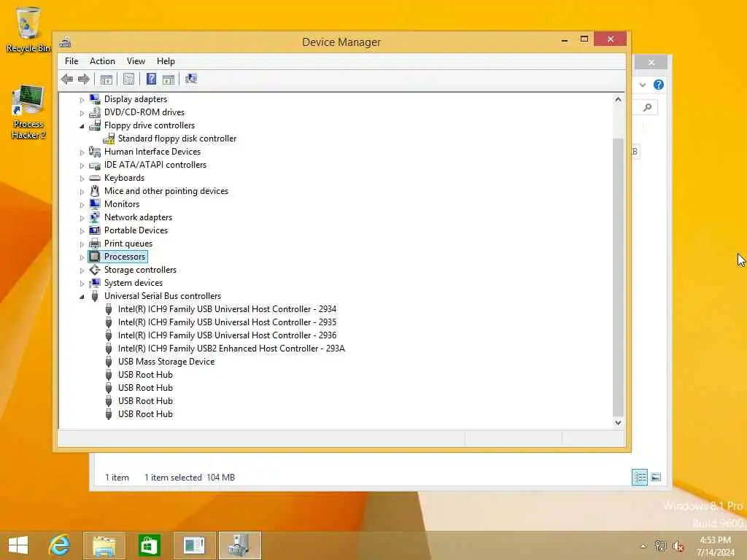
Task: Click the scrollbar down arrow
Action: coord(618,423)
